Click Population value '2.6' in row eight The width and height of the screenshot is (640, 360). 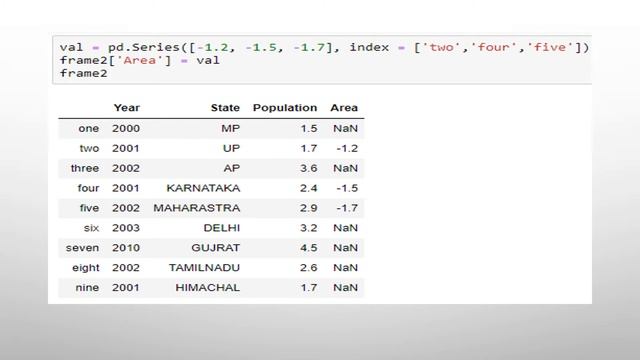[x=309, y=268]
